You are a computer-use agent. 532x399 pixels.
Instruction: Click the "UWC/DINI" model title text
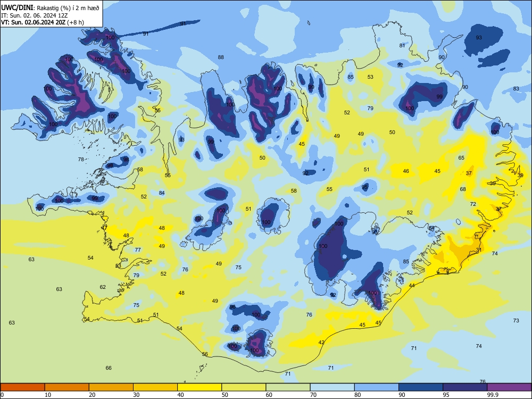coord(17,8)
